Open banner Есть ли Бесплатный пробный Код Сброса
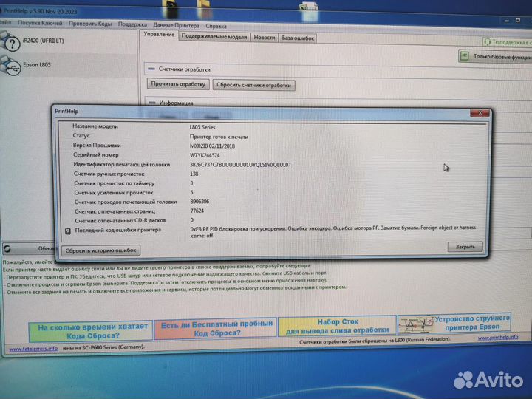Image resolution: width=532 pixels, height=399 pixels. 216,328
